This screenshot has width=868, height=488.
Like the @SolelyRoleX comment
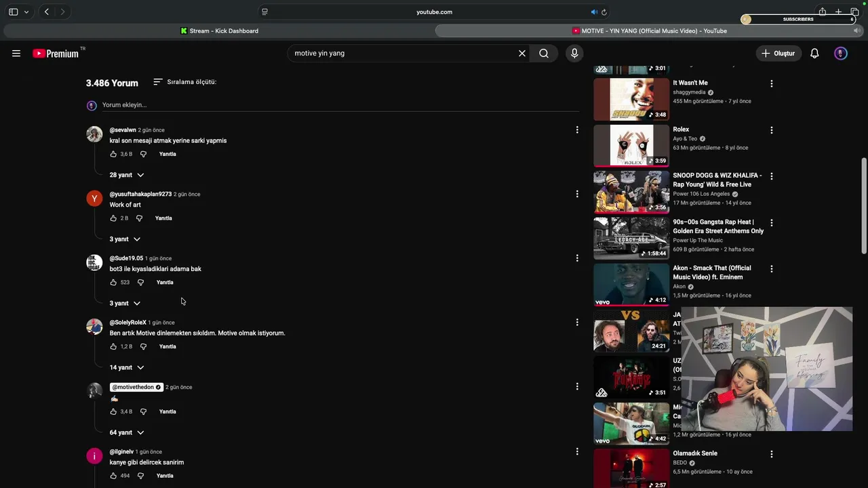(x=113, y=346)
